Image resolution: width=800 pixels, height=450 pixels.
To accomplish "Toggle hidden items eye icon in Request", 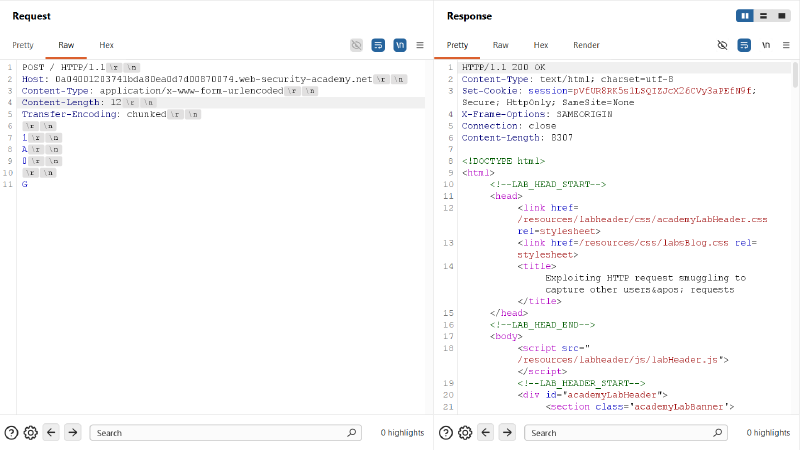I will 357,45.
